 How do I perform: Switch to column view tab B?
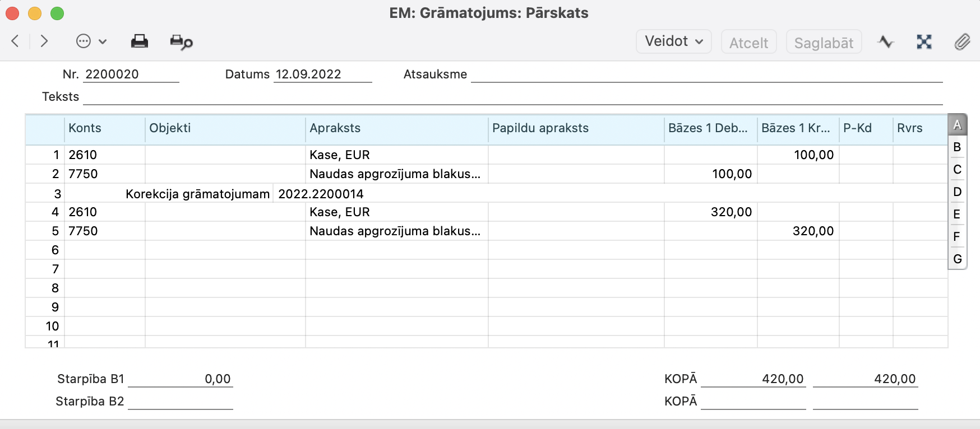[957, 147]
